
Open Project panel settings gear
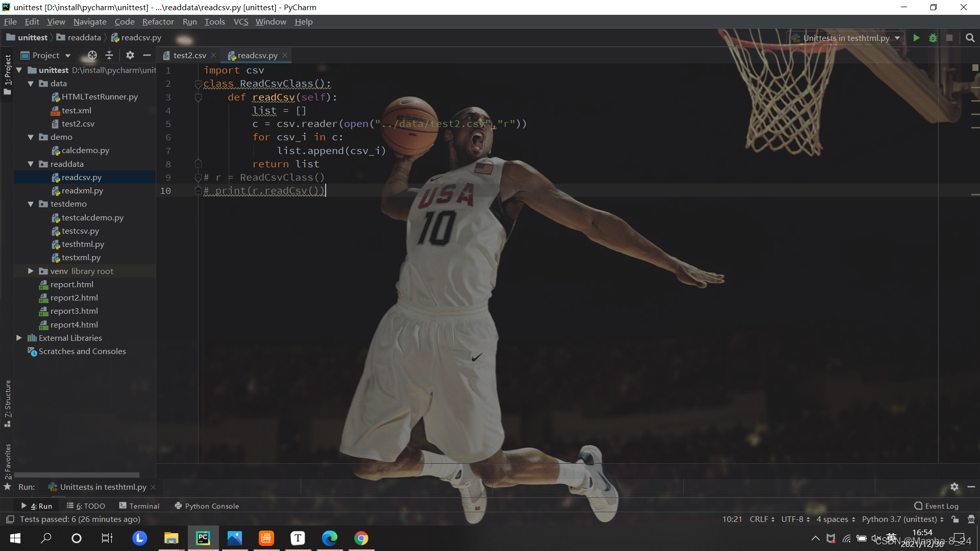130,55
